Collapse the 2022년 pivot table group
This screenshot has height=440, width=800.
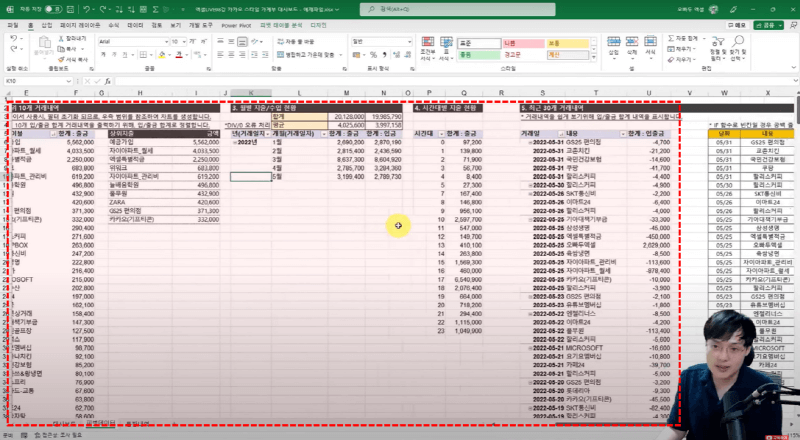[x=235, y=142]
